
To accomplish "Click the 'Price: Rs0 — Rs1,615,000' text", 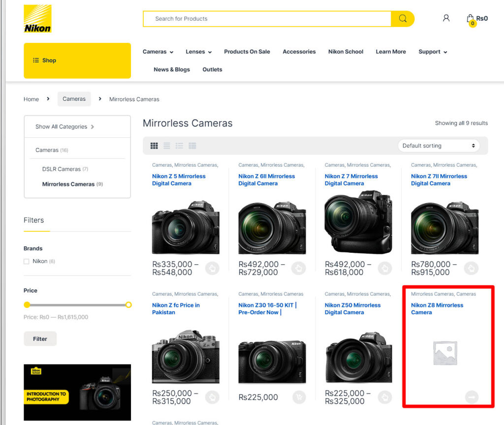I will (x=56, y=317).
